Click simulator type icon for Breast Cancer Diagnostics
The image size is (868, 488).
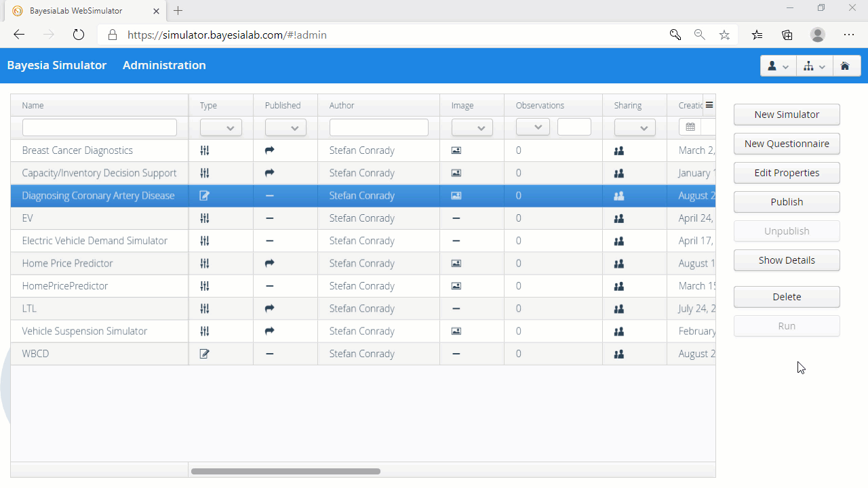205,150
